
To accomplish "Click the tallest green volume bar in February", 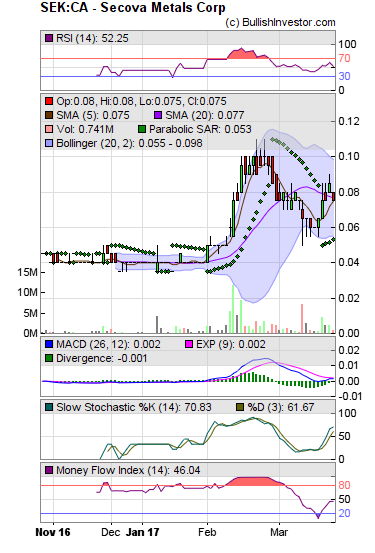I will [233, 309].
